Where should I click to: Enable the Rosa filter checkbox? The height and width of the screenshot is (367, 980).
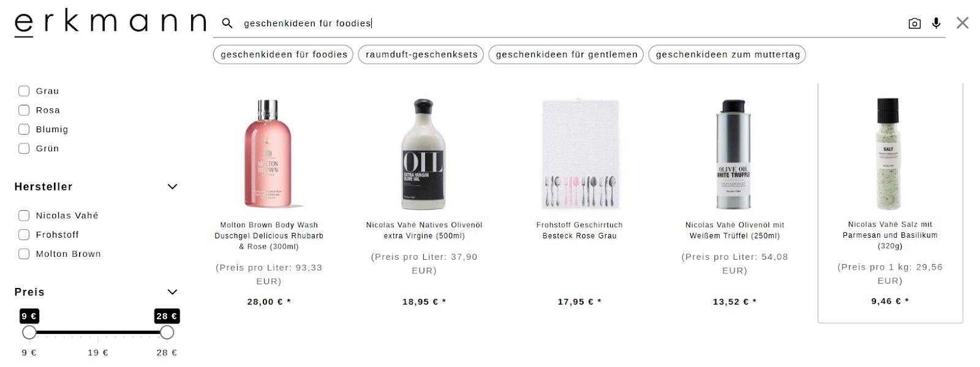point(24,110)
